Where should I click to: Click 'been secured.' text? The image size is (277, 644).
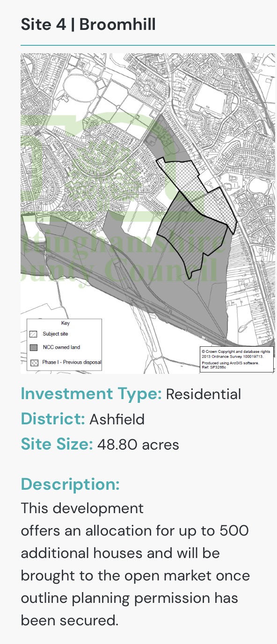pos(70,621)
